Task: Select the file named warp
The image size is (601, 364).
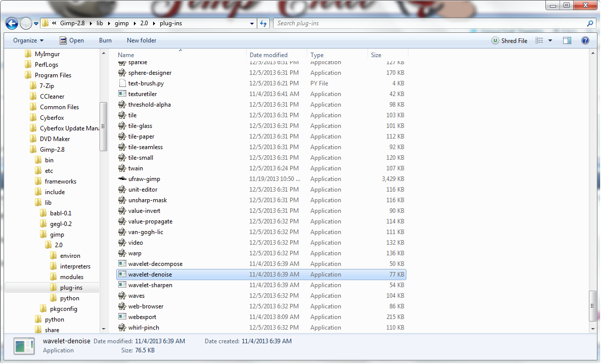Action: 134,253
